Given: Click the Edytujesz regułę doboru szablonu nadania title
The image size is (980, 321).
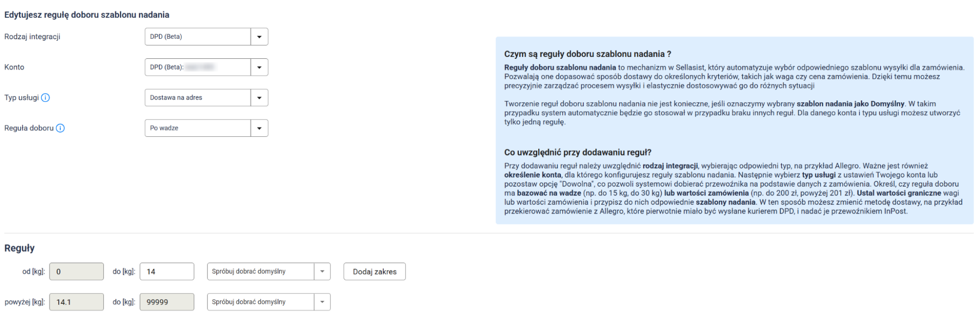Looking at the screenshot, I should (x=87, y=15).
